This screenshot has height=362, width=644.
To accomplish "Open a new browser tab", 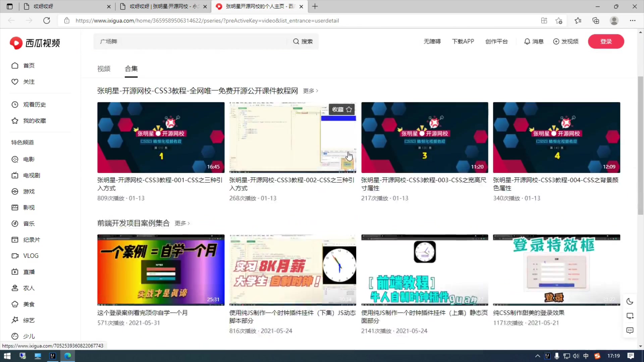I will coord(315,6).
